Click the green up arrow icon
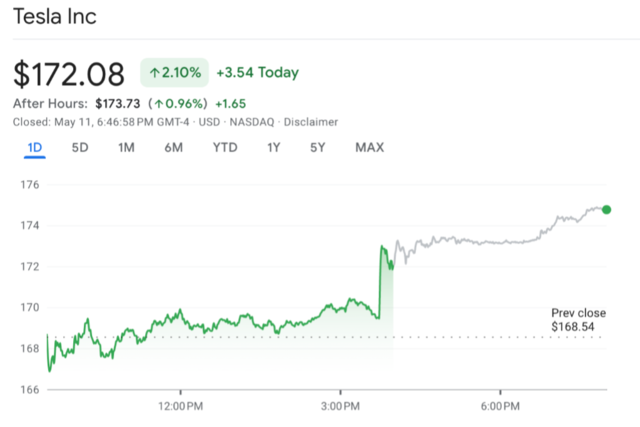This screenshot has height=427, width=640. 155,73
